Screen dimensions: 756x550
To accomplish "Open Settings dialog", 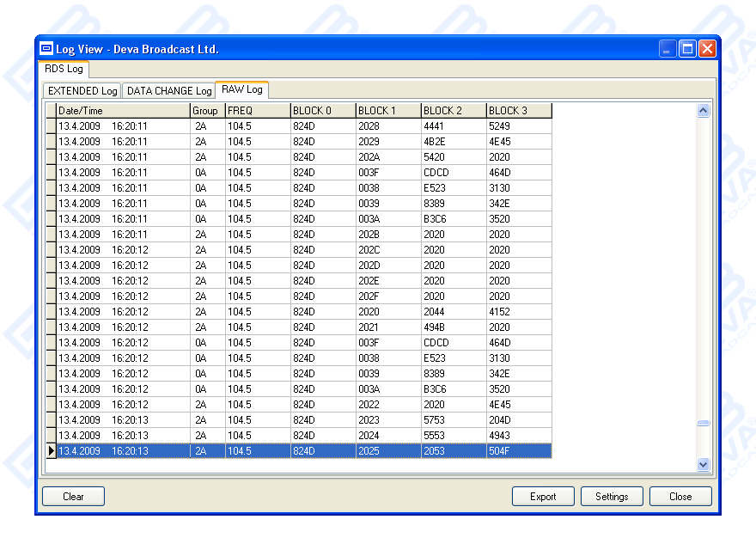I will tap(612, 497).
